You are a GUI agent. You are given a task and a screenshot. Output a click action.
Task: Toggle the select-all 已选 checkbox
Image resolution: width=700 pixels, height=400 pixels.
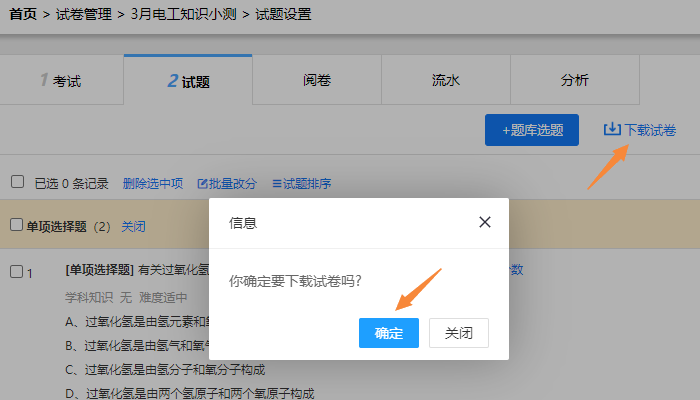click(x=17, y=182)
